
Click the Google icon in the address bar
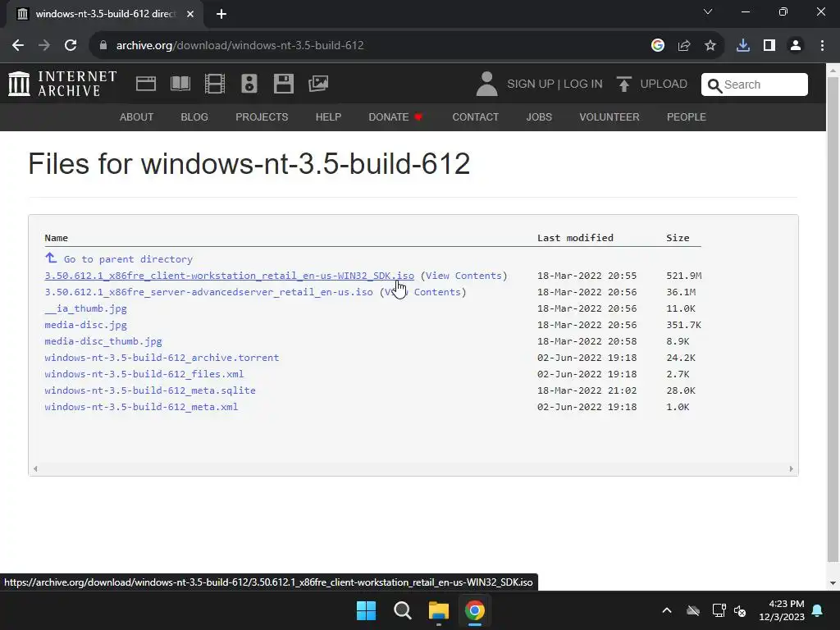click(658, 45)
